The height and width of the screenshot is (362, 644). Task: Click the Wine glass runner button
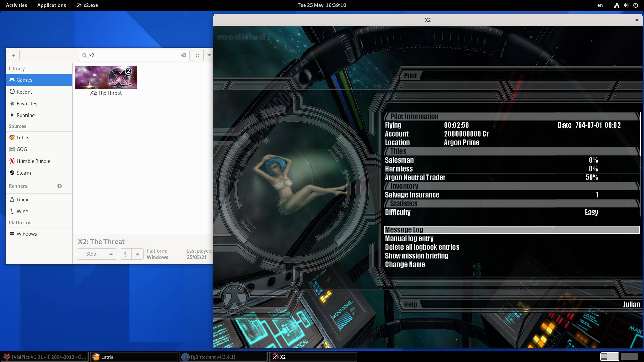coord(126,254)
